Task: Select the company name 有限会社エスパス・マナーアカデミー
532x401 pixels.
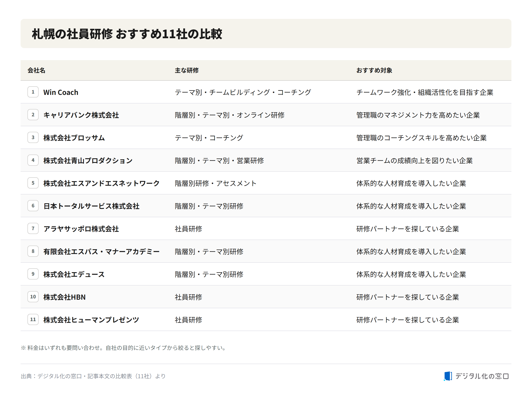Action: (101, 252)
